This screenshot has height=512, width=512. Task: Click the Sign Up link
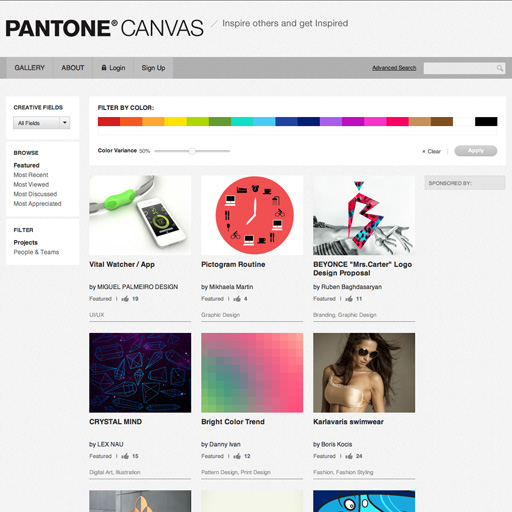153,68
